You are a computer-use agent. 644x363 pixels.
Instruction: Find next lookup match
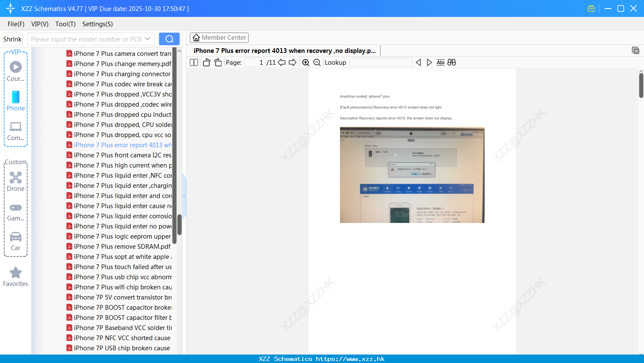tap(429, 62)
